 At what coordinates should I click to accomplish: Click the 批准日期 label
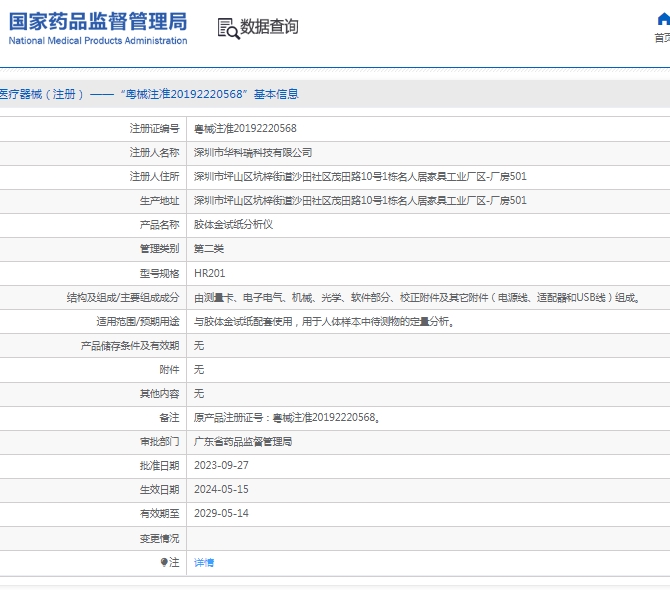pos(159,465)
